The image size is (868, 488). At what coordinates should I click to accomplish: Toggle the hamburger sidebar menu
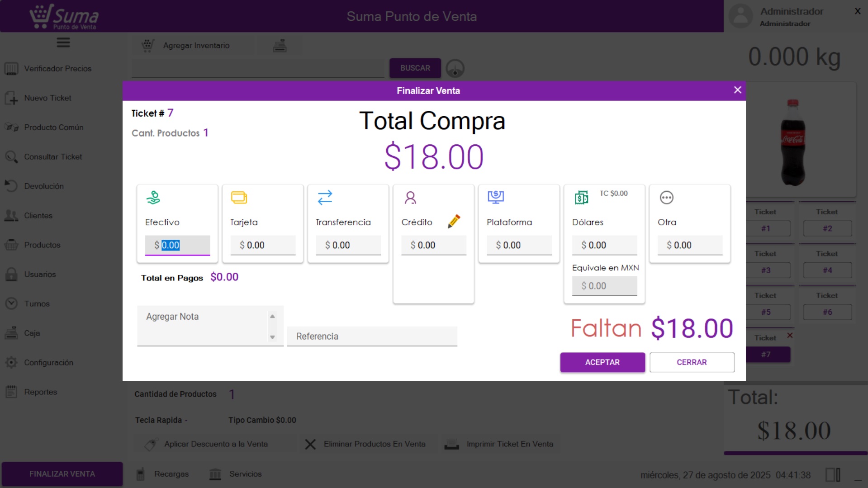(x=63, y=43)
